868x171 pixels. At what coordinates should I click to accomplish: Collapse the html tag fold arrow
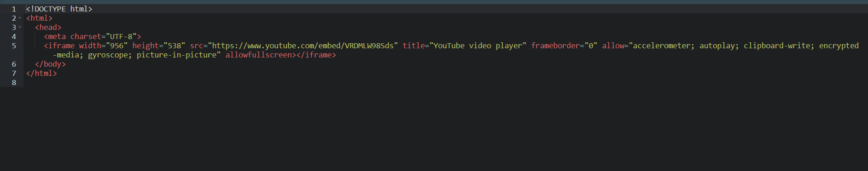[20, 18]
